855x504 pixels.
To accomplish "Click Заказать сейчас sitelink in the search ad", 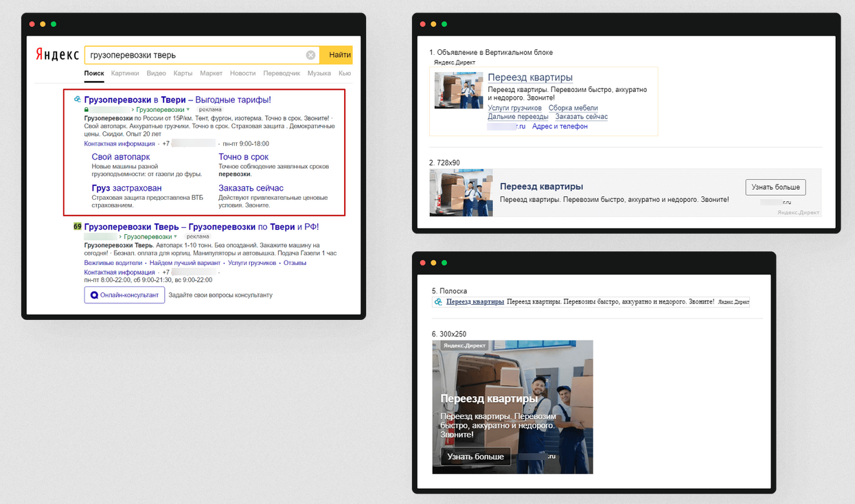I will pyautogui.click(x=251, y=188).
